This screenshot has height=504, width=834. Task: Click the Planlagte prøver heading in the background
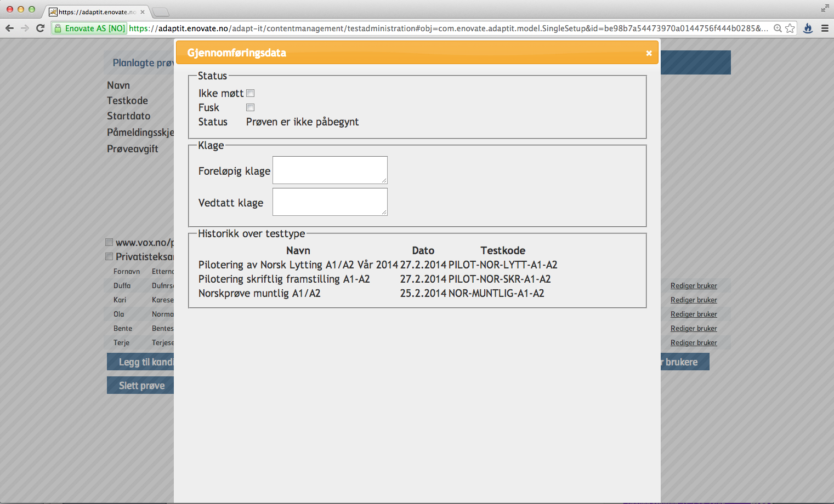click(143, 63)
